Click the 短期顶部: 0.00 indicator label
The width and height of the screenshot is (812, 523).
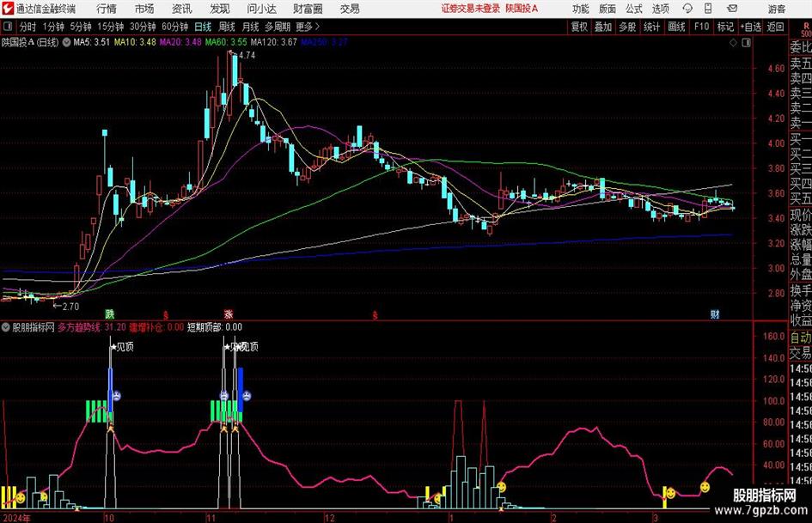[215, 327]
